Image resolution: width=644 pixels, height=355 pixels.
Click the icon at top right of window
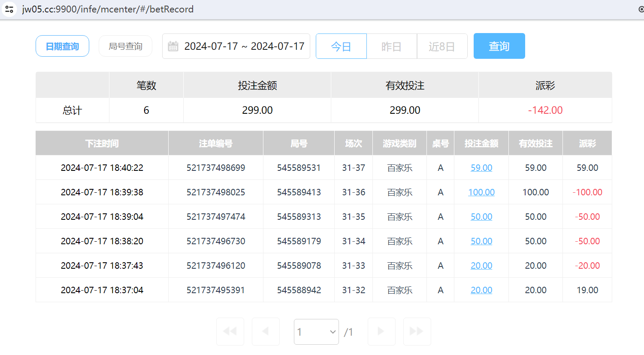click(x=641, y=9)
